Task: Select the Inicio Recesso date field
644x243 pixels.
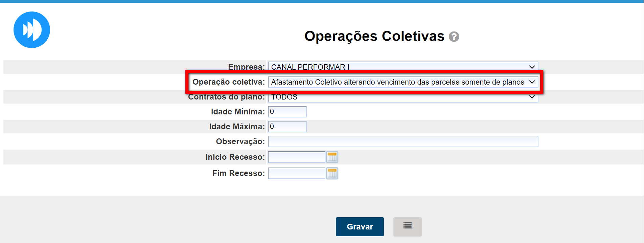Action: 296,157
